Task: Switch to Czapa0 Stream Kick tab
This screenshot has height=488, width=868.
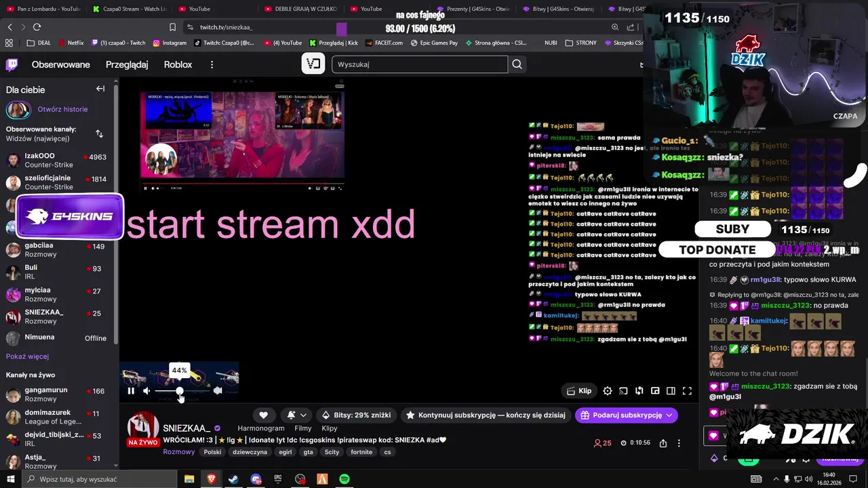Action: [129, 9]
